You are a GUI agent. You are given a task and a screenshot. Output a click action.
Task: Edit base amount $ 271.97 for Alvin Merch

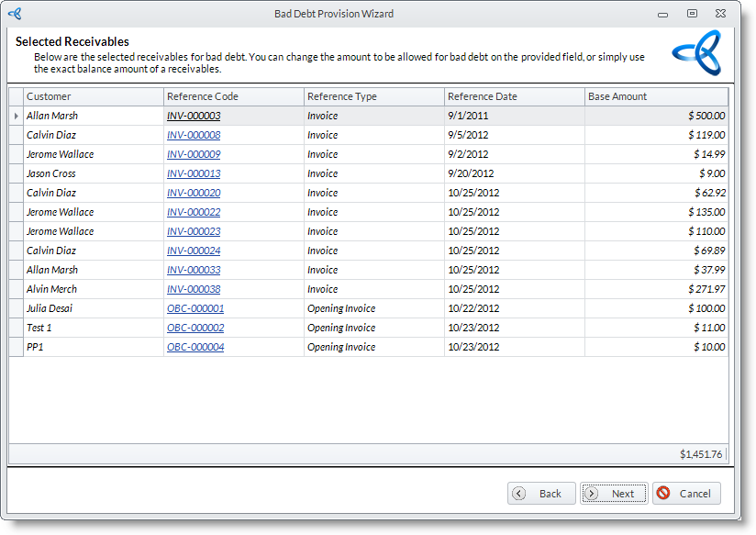point(656,289)
